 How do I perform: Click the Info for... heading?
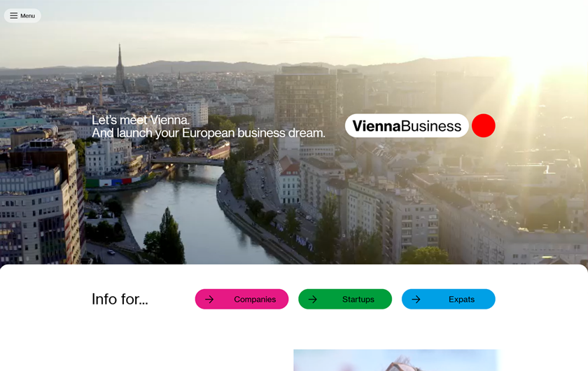(x=120, y=299)
